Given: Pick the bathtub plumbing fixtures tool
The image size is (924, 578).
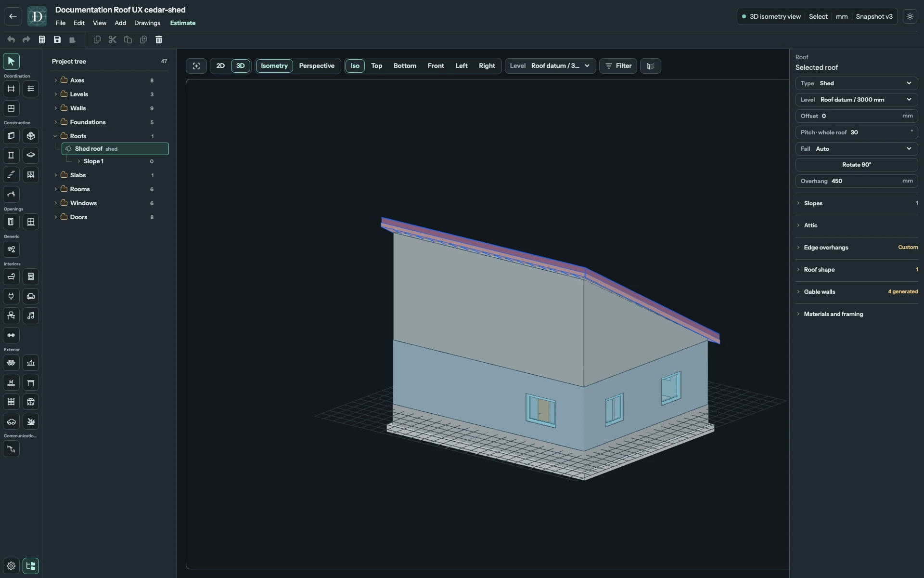Looking at the screenshot, I should (11, 277).
